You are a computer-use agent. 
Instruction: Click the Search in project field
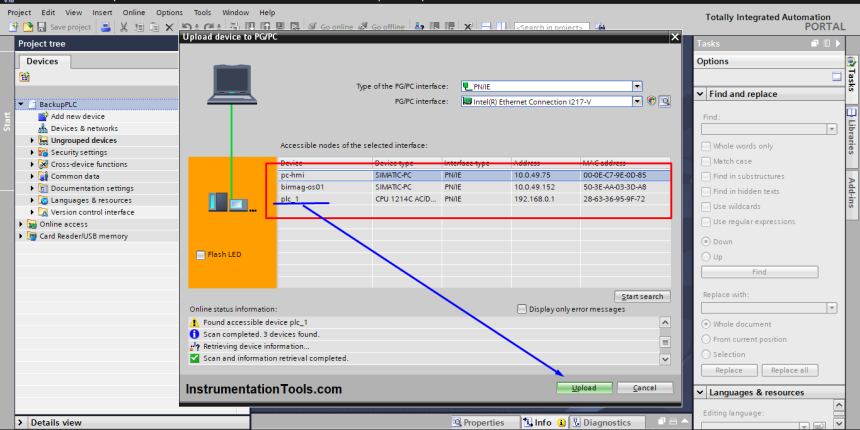552,27
